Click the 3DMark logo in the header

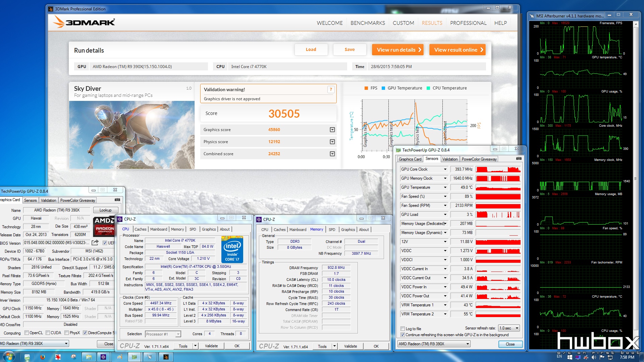click(84, 22)
